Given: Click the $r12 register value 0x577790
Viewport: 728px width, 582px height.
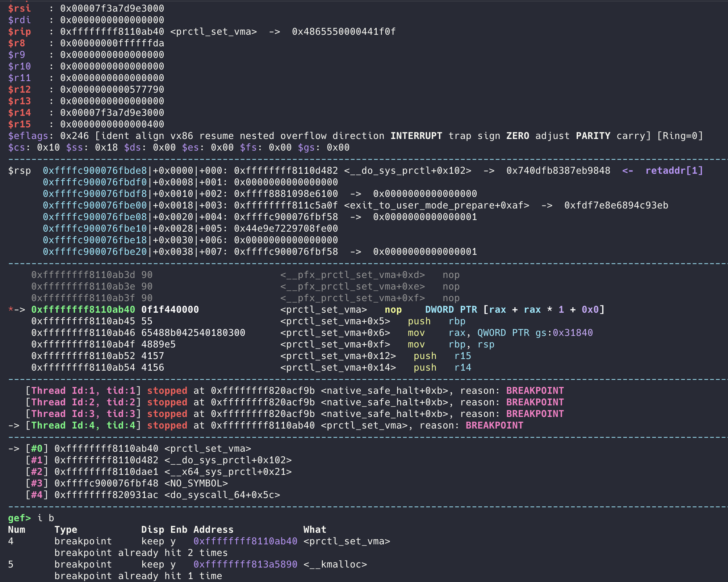Looking at the screenshot, I should click(x=112, y=89).
